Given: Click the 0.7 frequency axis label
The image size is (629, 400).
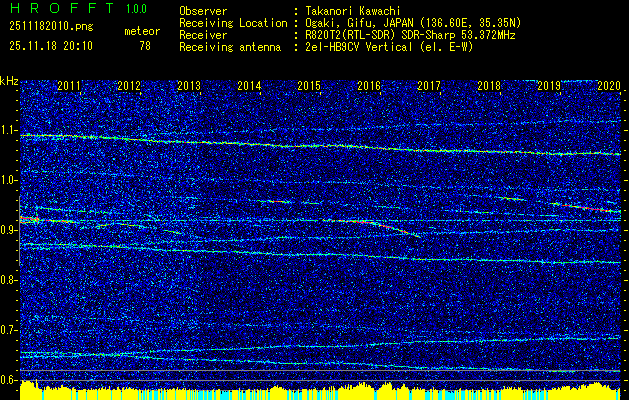Looking at the screenshot, I should pyautogui.click(x=9, y=330).
